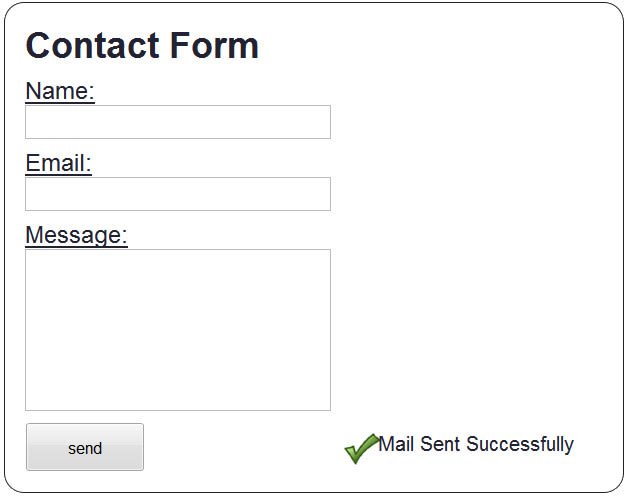Click inside the Message textarea
This screenshot has width=627, height=496.
(178, 329)
